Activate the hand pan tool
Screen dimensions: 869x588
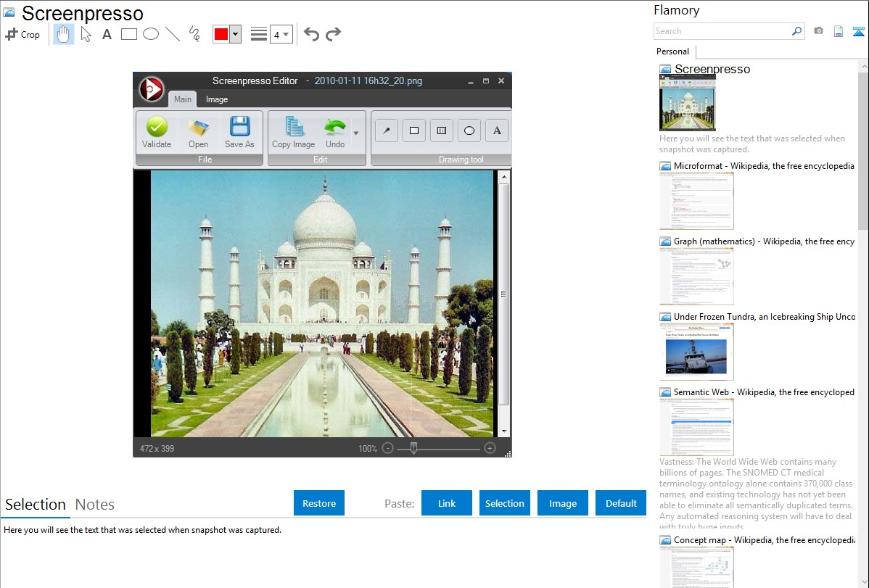pos(64,34)
